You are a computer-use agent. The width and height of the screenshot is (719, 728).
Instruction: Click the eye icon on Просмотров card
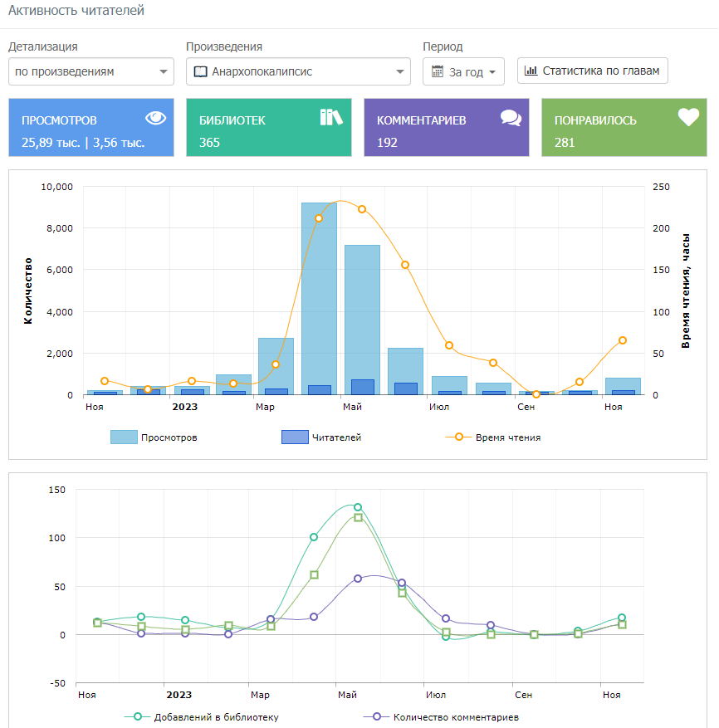(158, 117)
